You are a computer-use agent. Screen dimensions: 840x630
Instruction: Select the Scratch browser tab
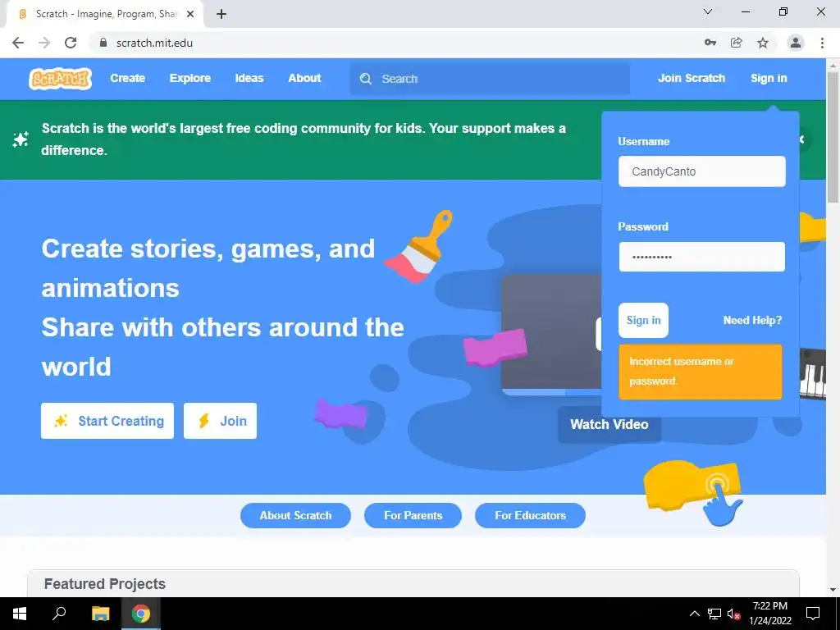(x=105, y=14)
